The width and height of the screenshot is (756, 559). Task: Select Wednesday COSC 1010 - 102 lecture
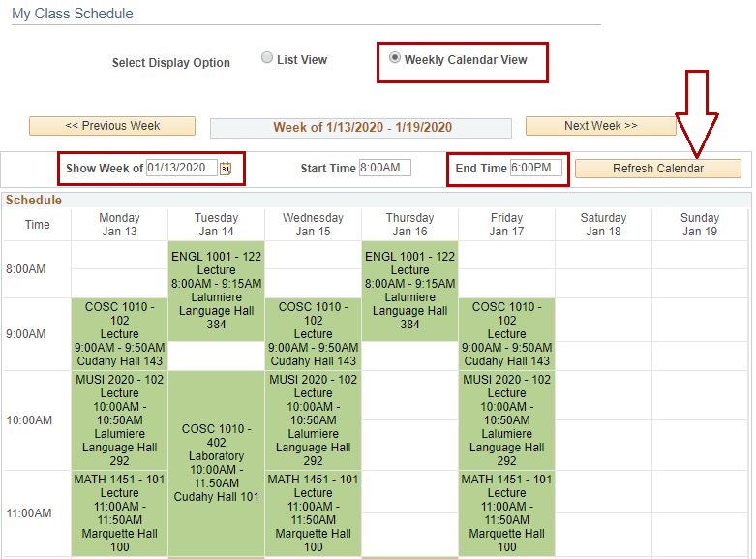pyautogui.click(x=313, y=333)
